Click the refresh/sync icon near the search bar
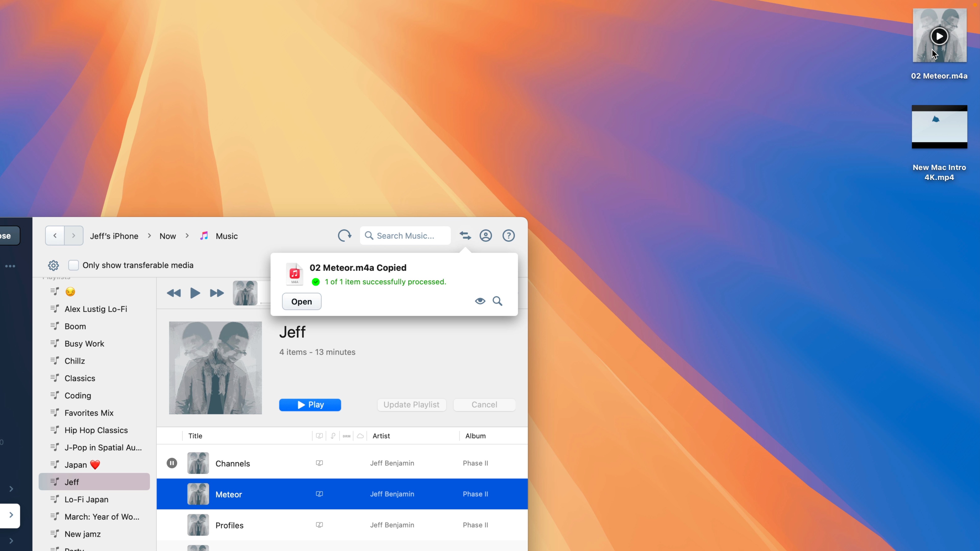The width and height of the screenshot is (980, 551). pos(344,235)
